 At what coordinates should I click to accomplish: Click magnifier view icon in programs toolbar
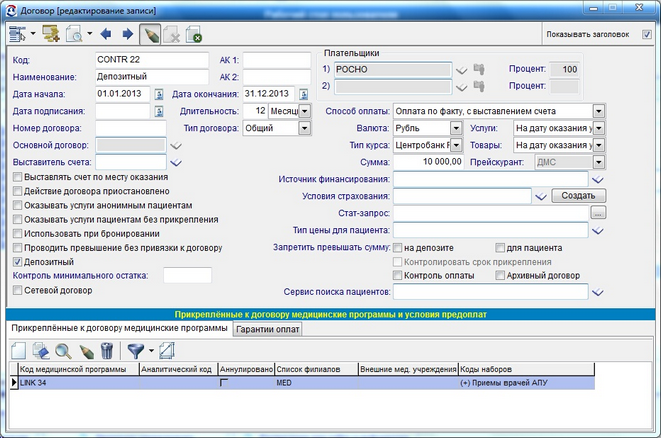63,351
